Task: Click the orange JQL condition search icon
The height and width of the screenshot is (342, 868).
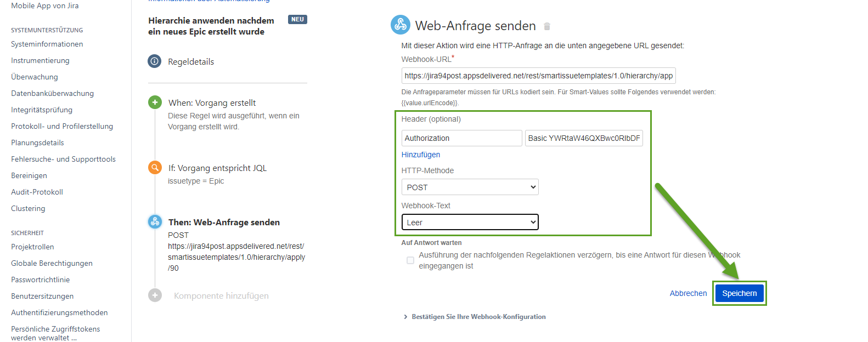Action: pyautogui.click(x=155, y=168)
